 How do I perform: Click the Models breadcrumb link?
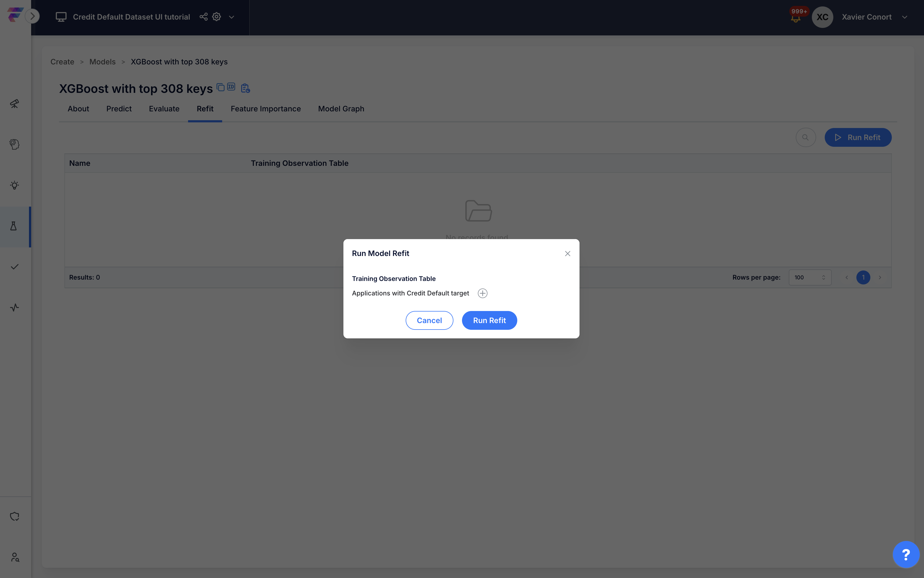point(102,62)
